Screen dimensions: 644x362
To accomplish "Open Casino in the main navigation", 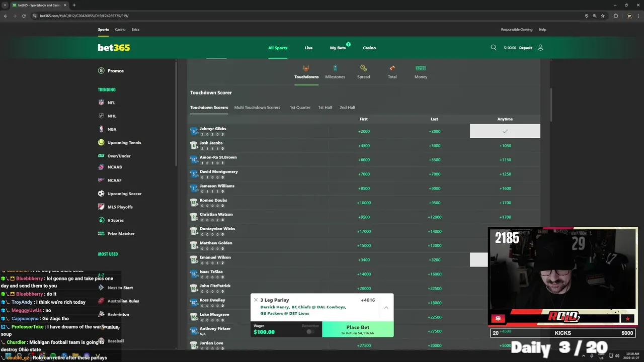I will 370,48.
